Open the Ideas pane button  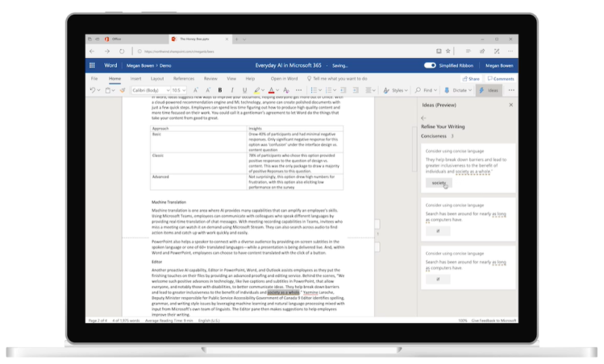[489, 90]
